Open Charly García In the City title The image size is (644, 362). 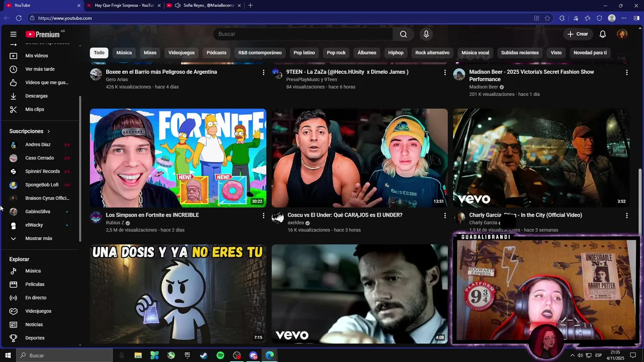click(x=526, y=215)
